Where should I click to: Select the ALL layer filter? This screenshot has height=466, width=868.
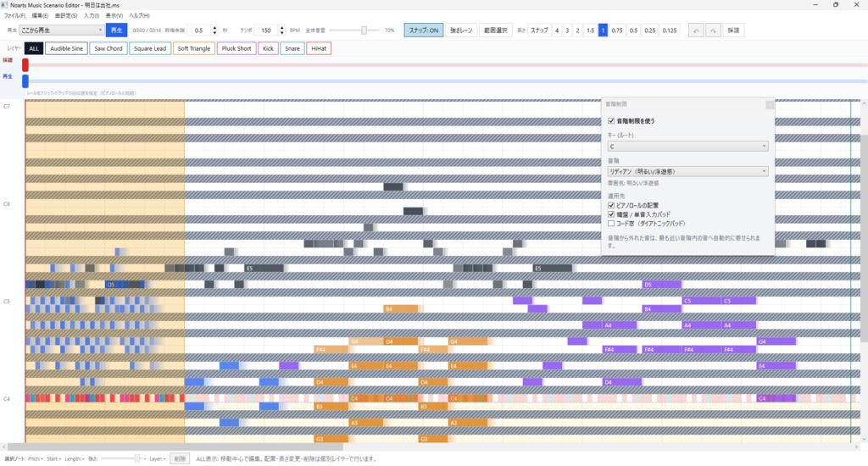click(34, 48)
